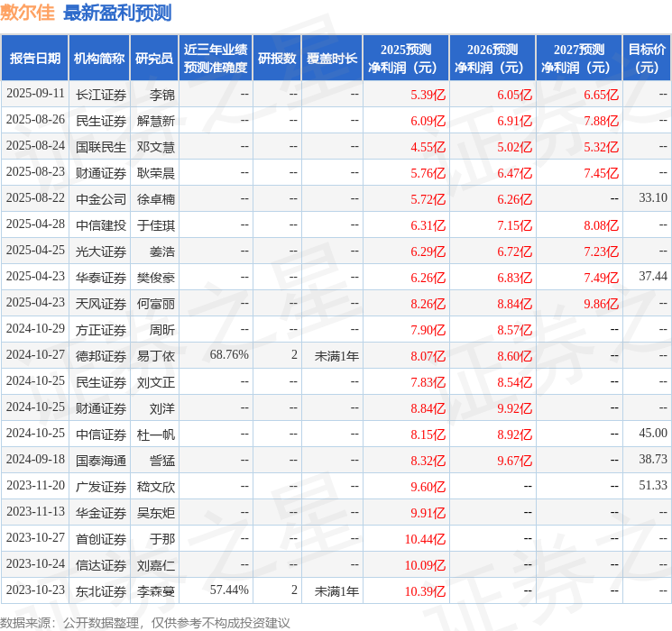The width and height of the screenshot is (672, 631).
Task: Select the 中金公司 institution cell
Action: point(101,199)
